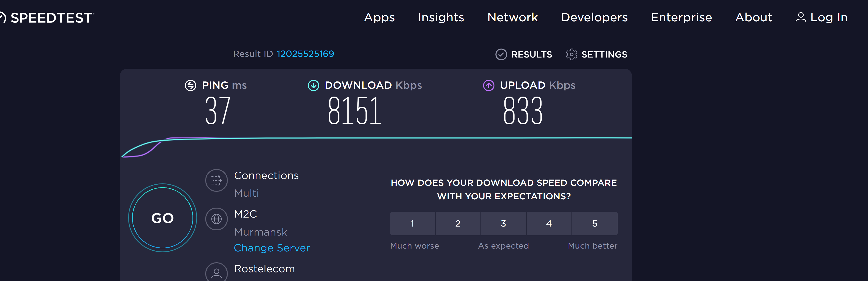Click the Change Server link
This screenshot has width=868, height=281.
[x=272, y=248]
